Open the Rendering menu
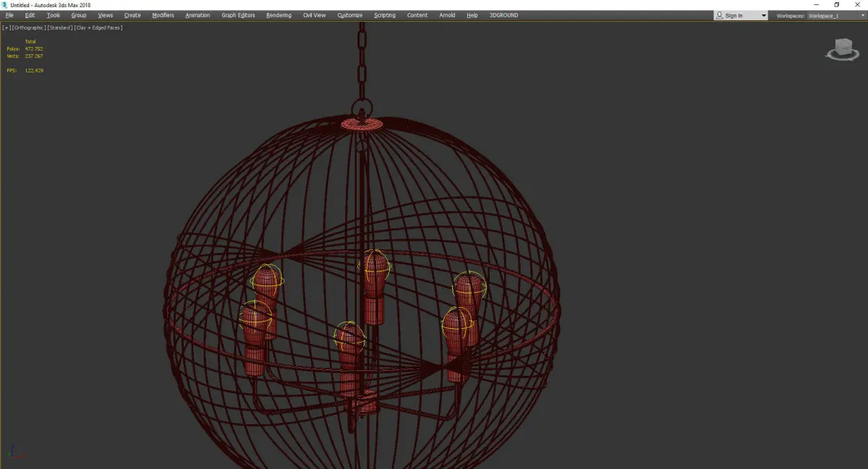The image size is (868, 469). click(279, 15)
